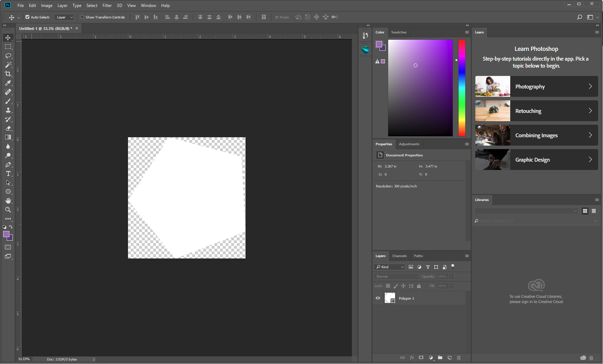The height and width of the screenshot is (364, 603).
Task: Open Edit Toolbar three-dots menu
Action: pyautogui.click(x=8, y=219)
